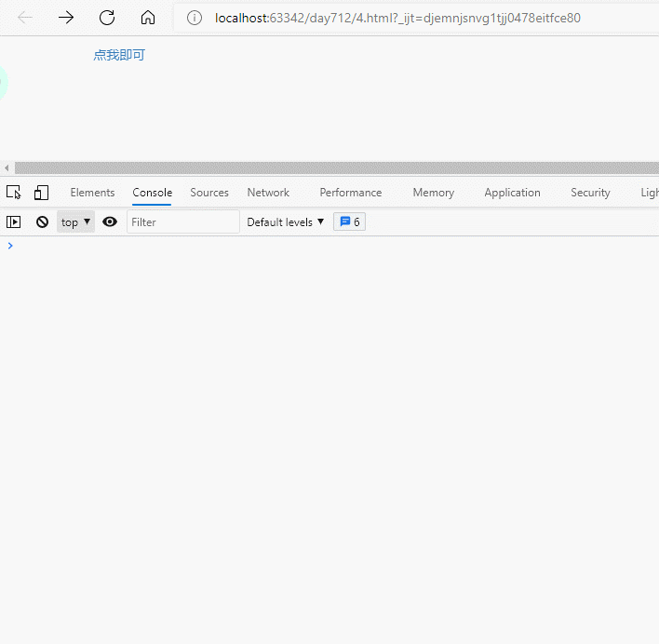Create a live expression with eye icon

click(110, 221)
